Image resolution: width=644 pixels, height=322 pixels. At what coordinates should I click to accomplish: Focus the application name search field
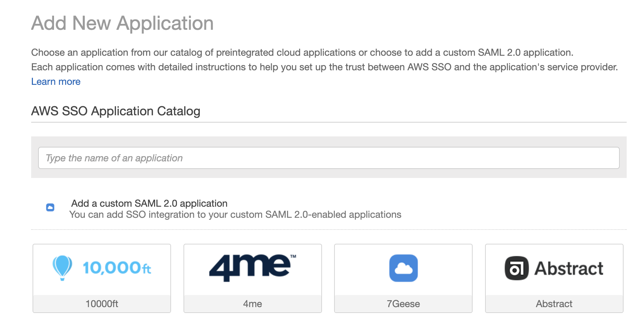point(329,158)
